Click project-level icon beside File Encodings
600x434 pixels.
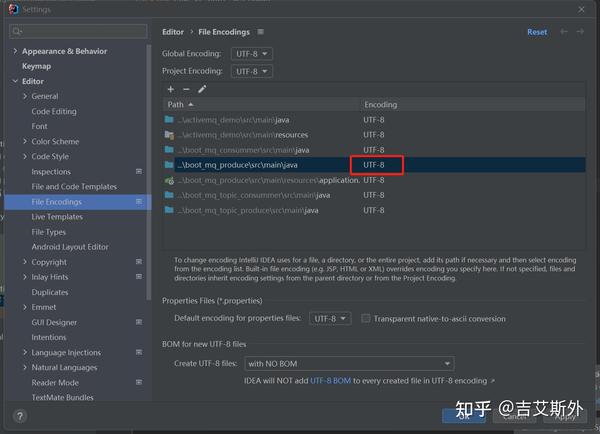point(139,201)
